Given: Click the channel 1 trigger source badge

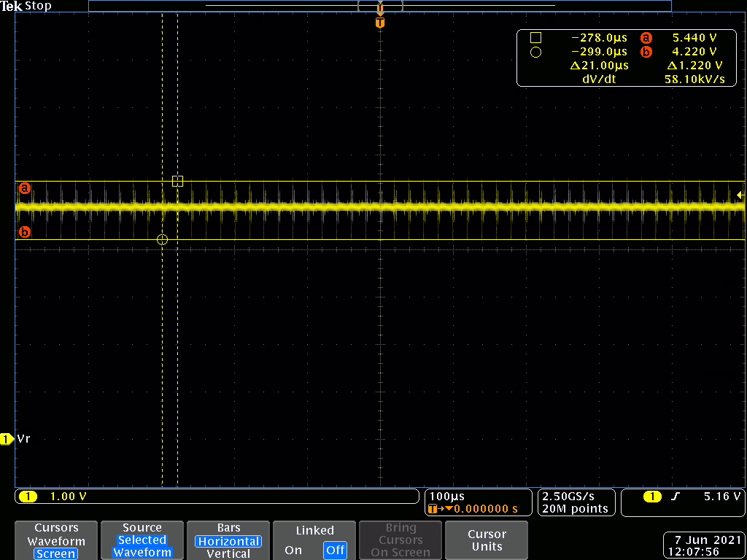Looking at the screenshot, I should click(x=651, y=497).
